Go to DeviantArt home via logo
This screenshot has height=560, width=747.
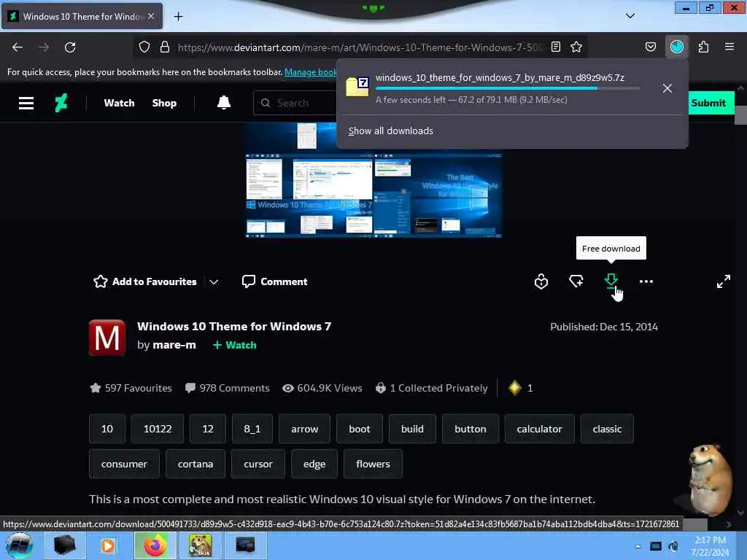click(x=61, y=103)
